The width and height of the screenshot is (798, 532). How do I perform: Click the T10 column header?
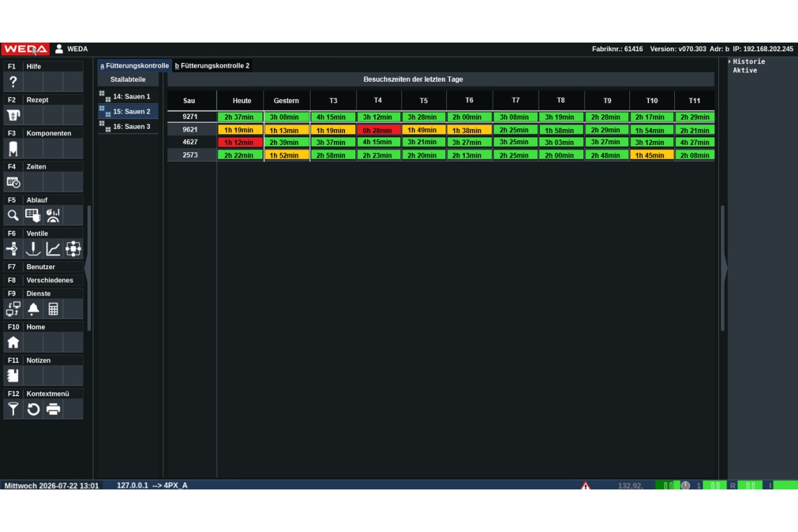pyautogui.click(x=652, y=100)
